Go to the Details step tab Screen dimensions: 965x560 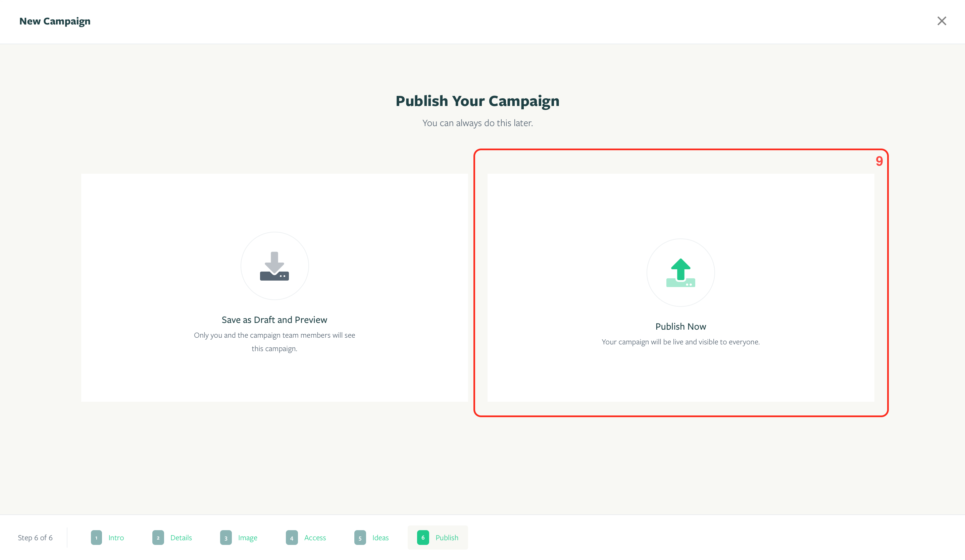172,538
